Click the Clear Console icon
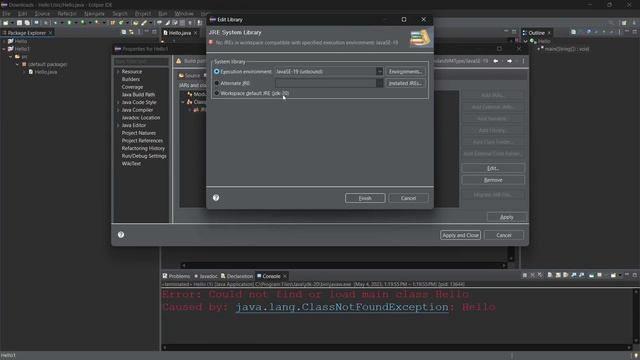640x360 pixels. point(550,275)
